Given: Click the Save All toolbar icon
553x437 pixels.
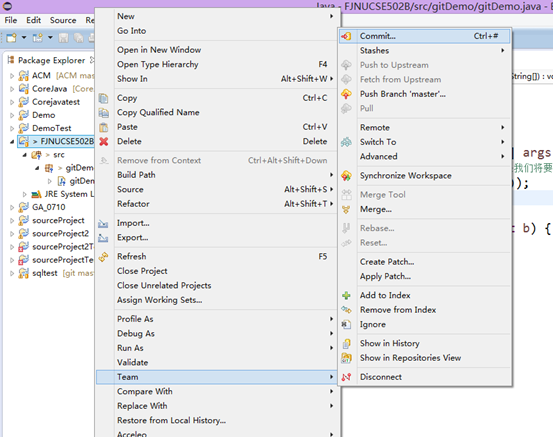Looking at the screenshot, I should [x=78, y=37].
